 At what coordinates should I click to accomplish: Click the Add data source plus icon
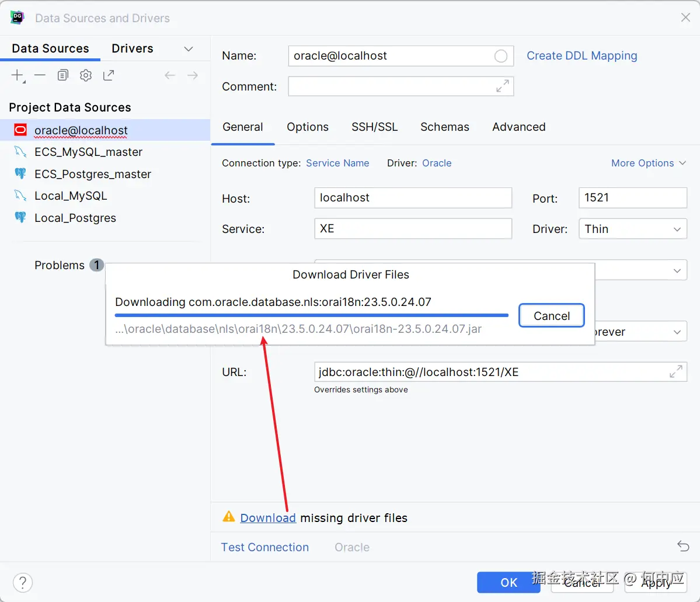[18, 75]
